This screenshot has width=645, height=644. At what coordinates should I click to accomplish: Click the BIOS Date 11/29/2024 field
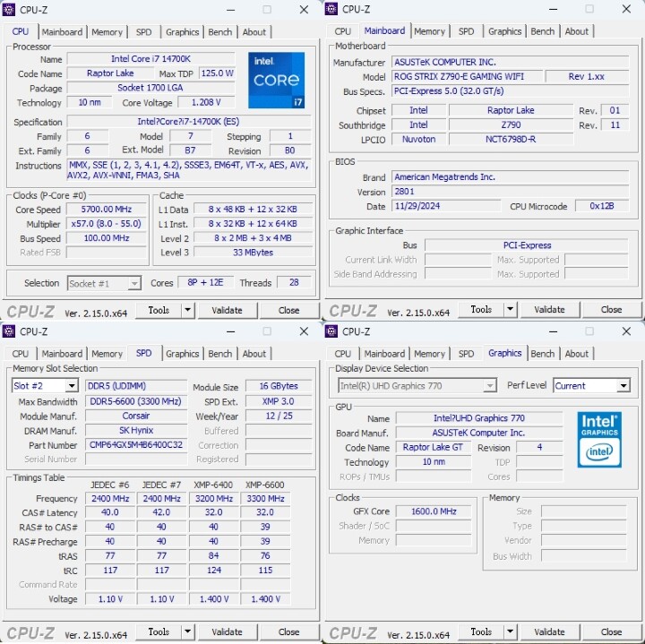pos(446,206)
